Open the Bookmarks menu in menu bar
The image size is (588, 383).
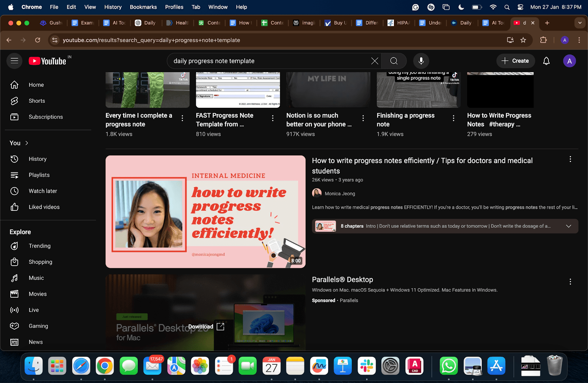[143, 7]
